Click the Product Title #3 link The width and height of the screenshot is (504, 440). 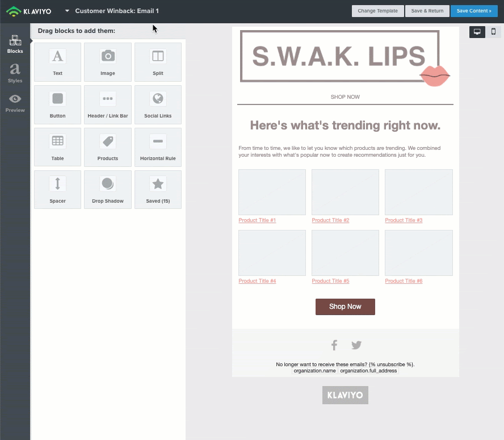[404, 220]
